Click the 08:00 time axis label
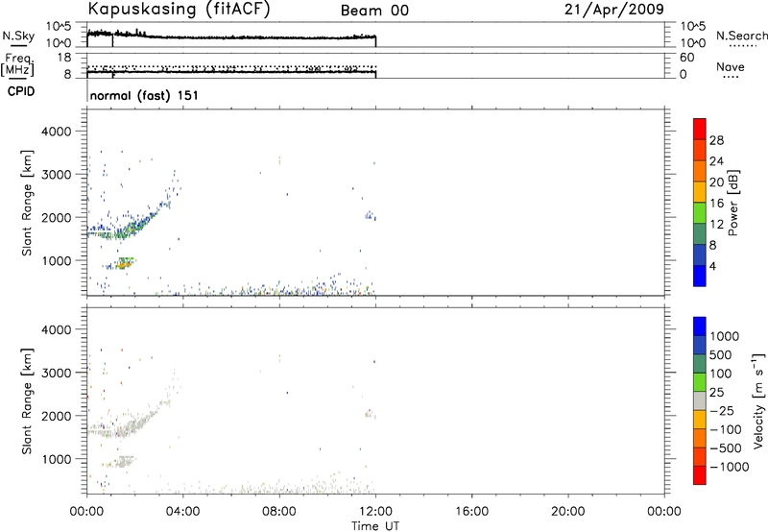 tap(279, 512)
